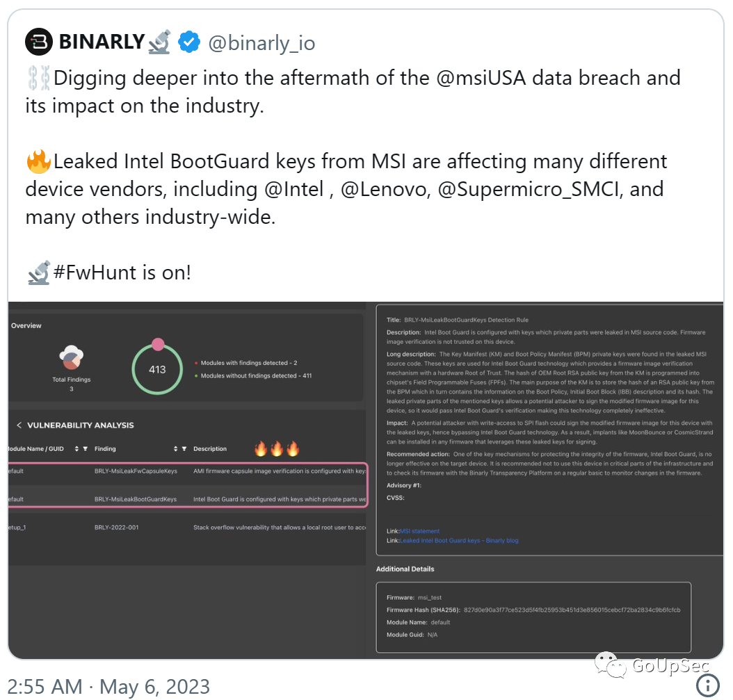
Task: Click the blue verified badge icon
Action: pyautogui.click(x=189, y=42)
